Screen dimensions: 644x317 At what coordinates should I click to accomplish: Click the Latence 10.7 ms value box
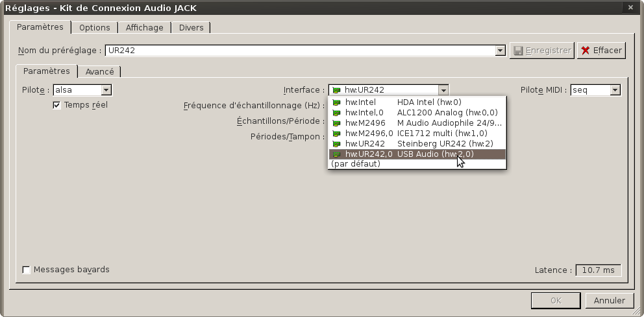tap(599, 270)
